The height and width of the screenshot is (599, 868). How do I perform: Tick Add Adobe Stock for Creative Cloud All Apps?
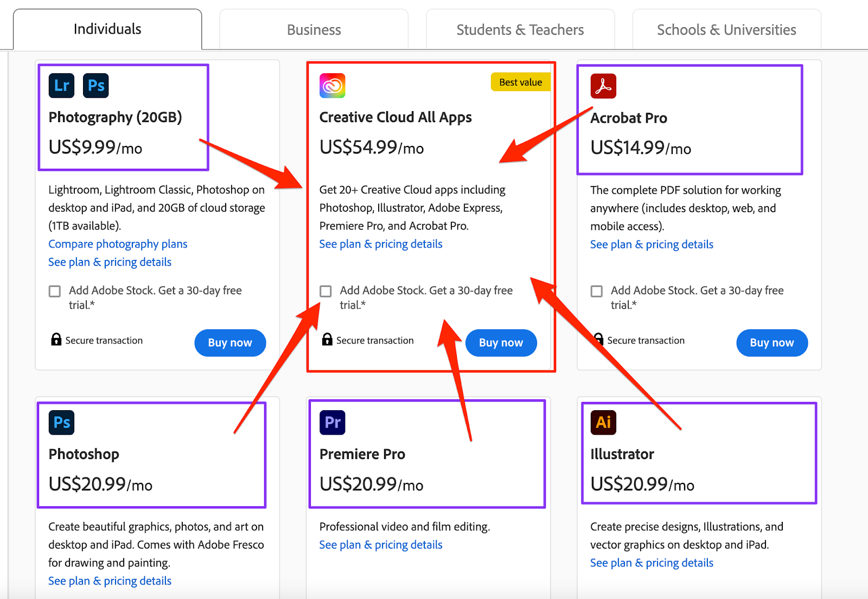[x=325, y=291]
